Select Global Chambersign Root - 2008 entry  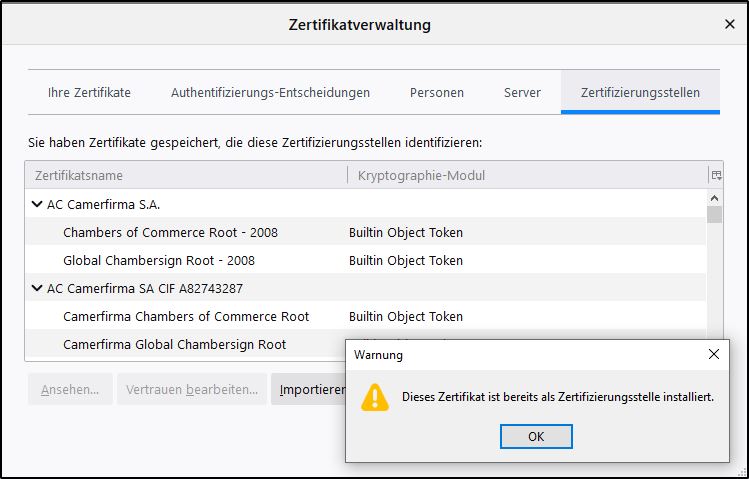point(159,260)
